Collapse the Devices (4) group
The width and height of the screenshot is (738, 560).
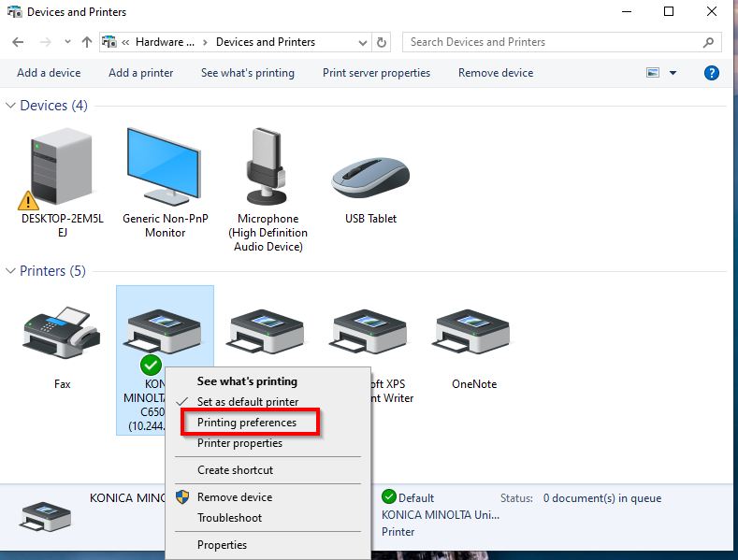(x=11, y=106)
